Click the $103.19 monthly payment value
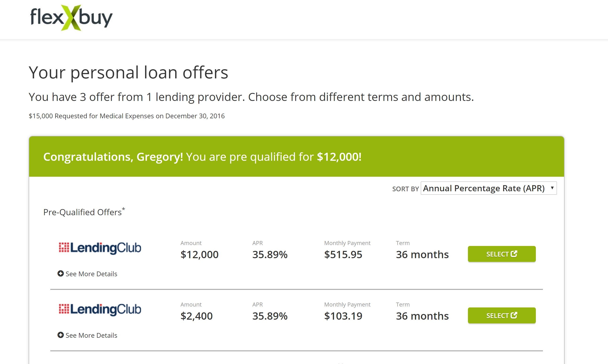 point(343,316)
